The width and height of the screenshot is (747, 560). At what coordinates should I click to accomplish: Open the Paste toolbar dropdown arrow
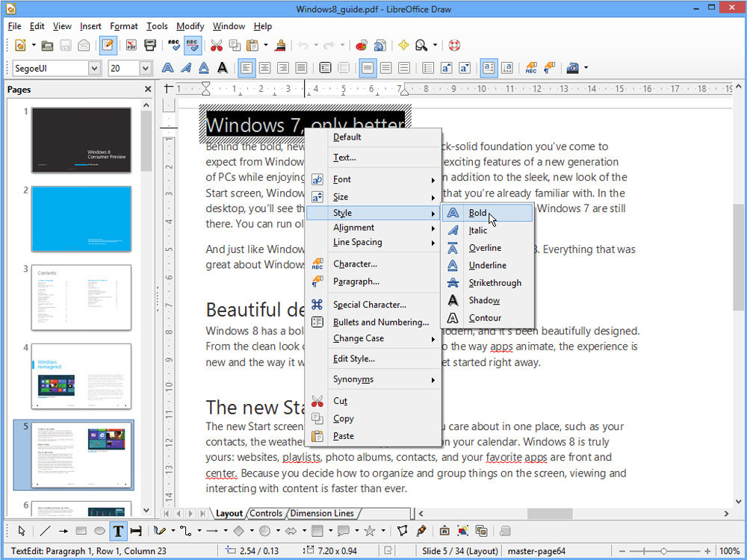click(x=265, y=46)
